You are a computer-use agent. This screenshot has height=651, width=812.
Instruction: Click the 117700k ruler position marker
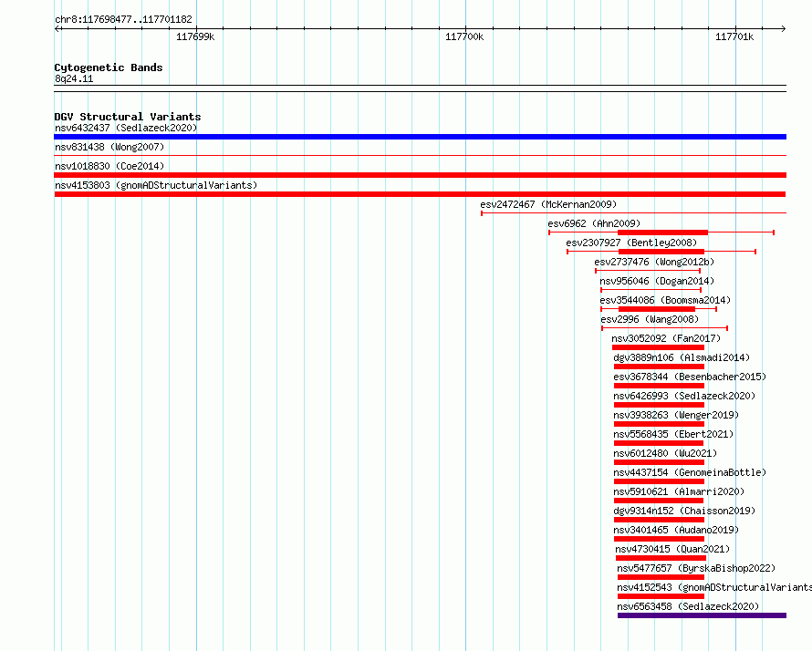pos(464,36)
